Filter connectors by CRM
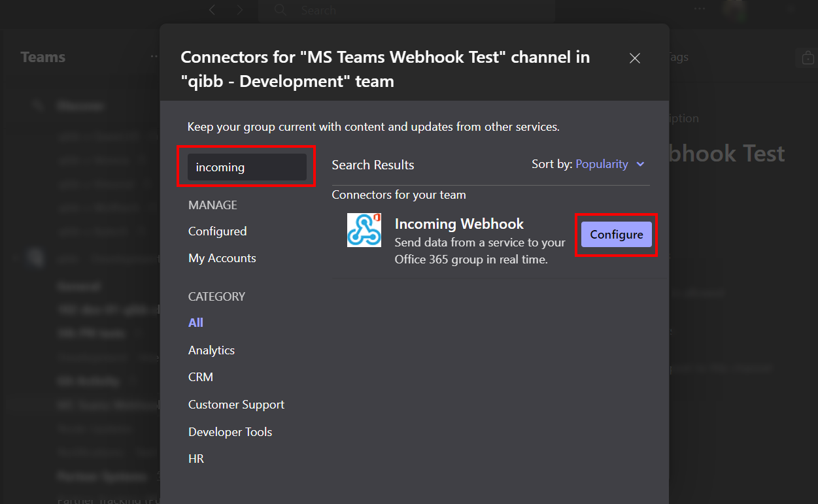This screenshot has height=504, width=818. 200,377
